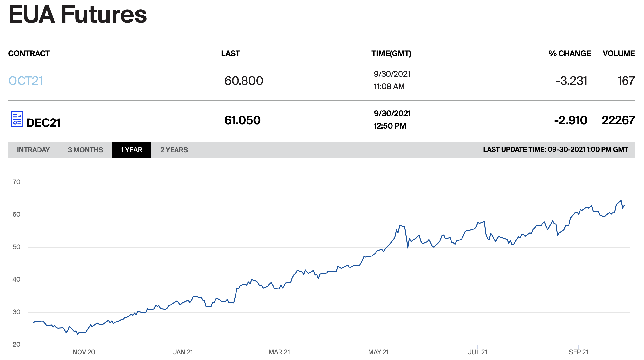Switch to the 2 YEARS chart tab
Screen dimensions: 644x360
tap(174, 150)
